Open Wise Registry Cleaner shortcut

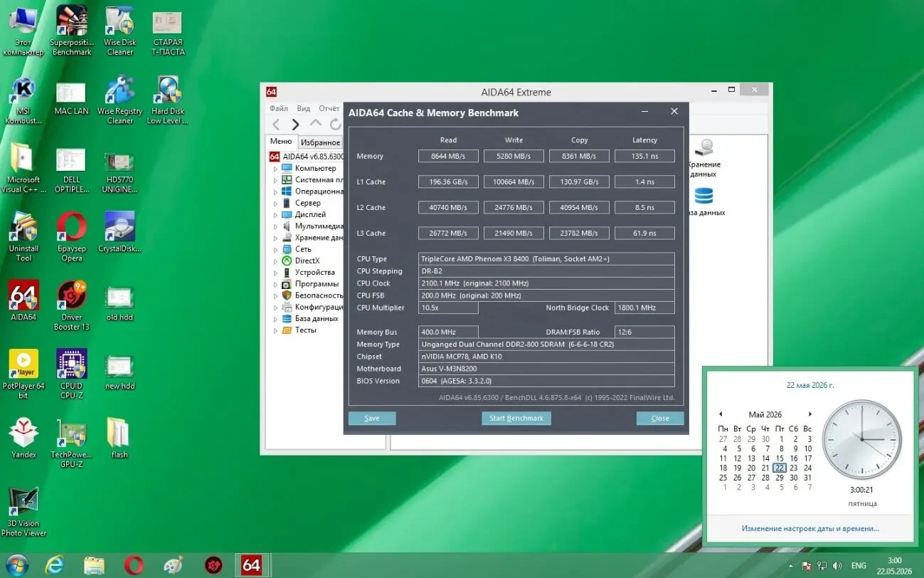(120, 100)
